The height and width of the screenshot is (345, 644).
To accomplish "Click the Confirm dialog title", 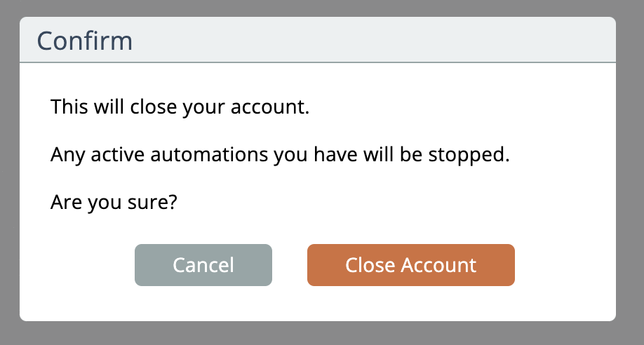I will click(84, 41).
